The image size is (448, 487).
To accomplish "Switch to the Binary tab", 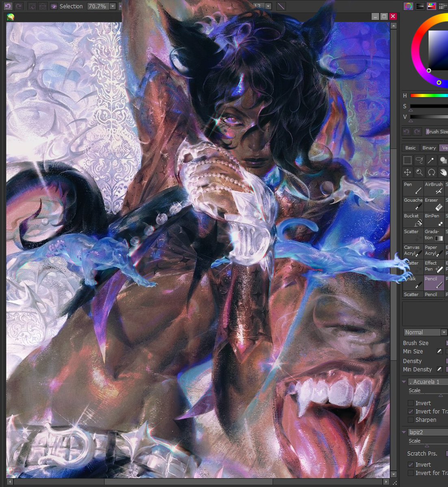I will click(429, 148).
